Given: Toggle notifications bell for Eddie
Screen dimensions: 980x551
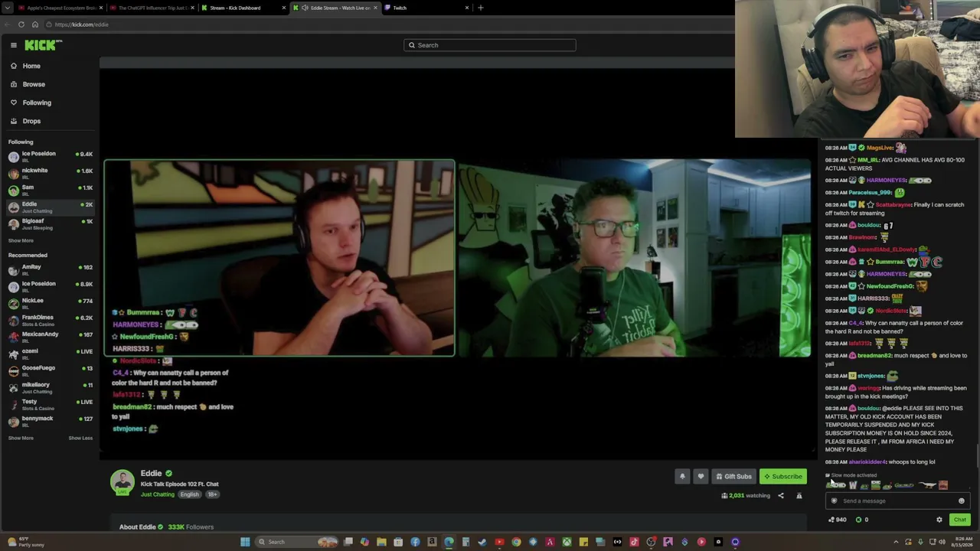Looking at the screenshot, I should tap(682, 477).
